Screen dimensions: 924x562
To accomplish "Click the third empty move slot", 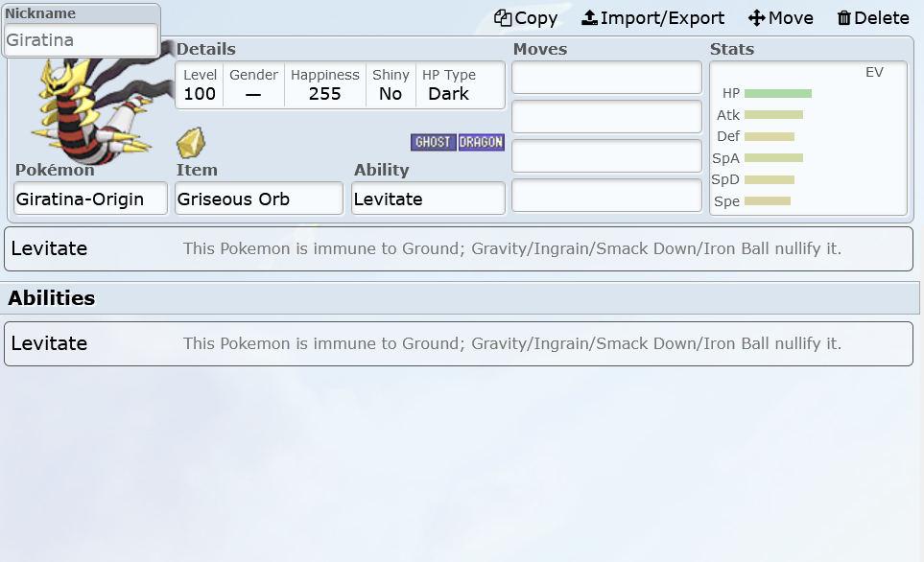I will coord(606,156).
